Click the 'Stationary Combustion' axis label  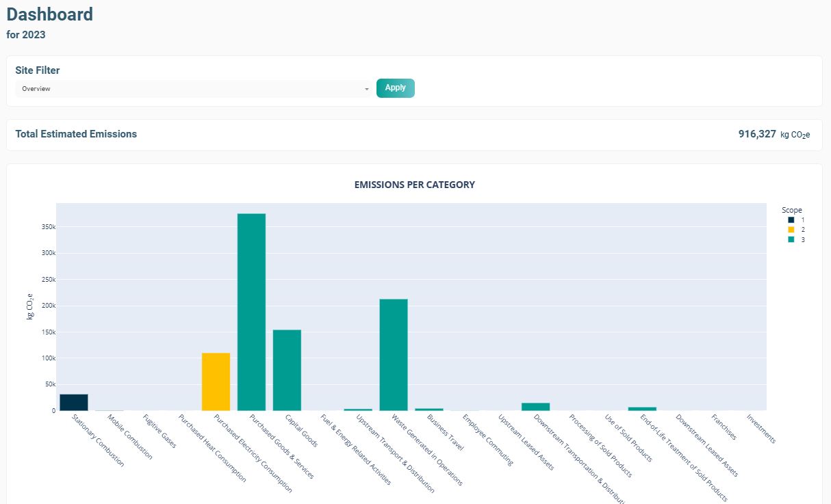coord(98,440)
